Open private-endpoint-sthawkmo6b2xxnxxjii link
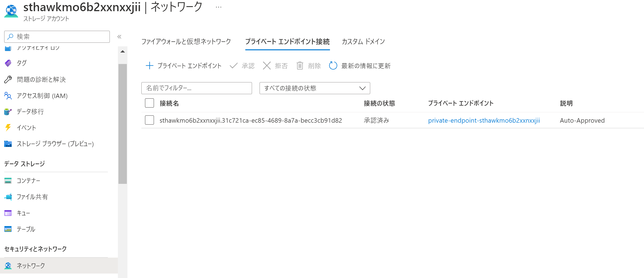 click(484, 120)
